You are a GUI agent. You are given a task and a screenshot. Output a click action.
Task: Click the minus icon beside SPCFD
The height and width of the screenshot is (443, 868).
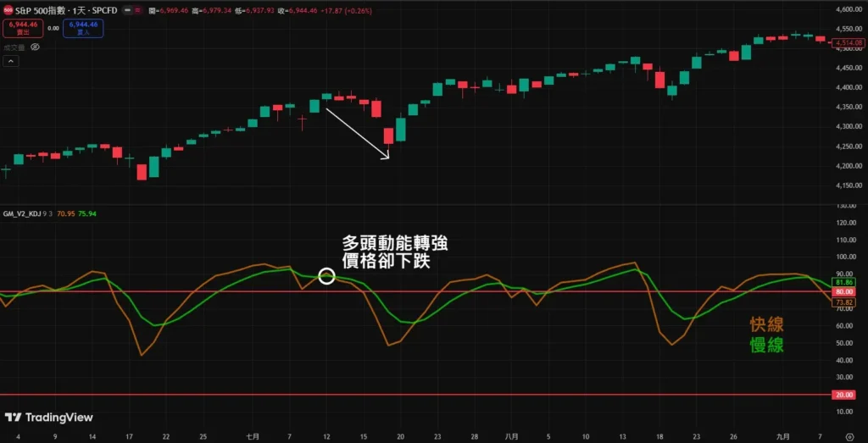tap(127, 10)
